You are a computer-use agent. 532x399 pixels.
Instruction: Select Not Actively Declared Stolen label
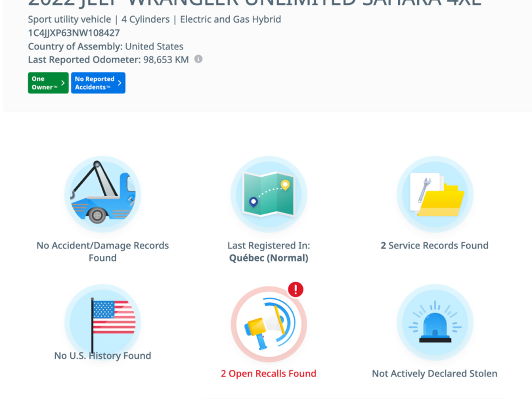435,374
